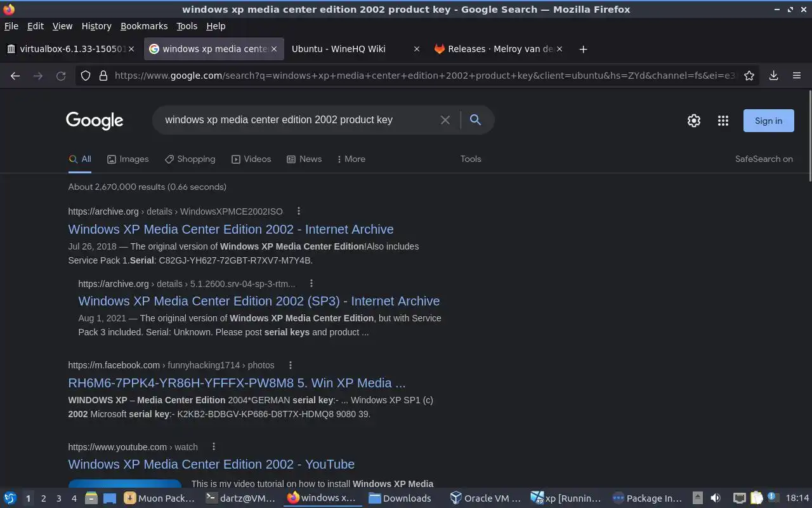
Task: Click the Firefox URL address bar
Action: 424,76
